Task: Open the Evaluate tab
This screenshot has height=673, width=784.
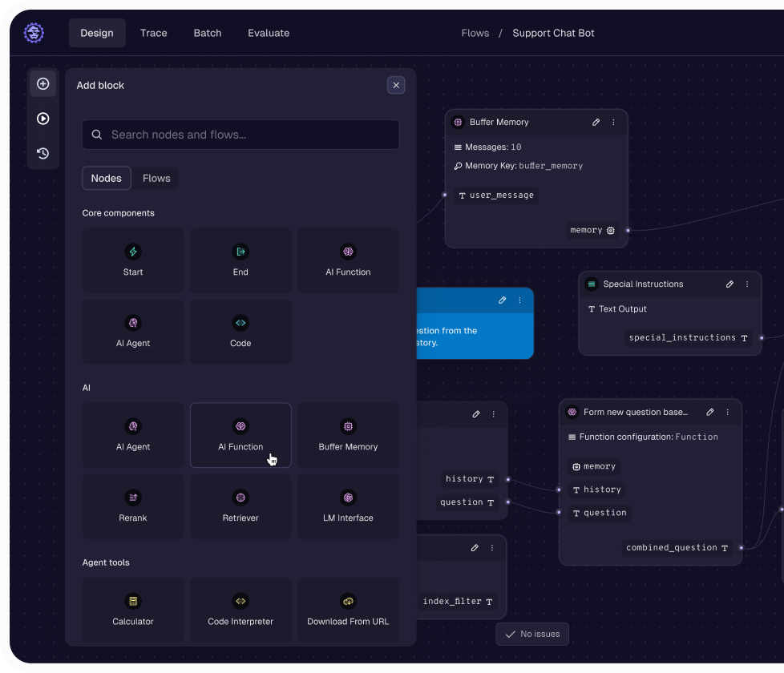Action: [x=269, y=33]
